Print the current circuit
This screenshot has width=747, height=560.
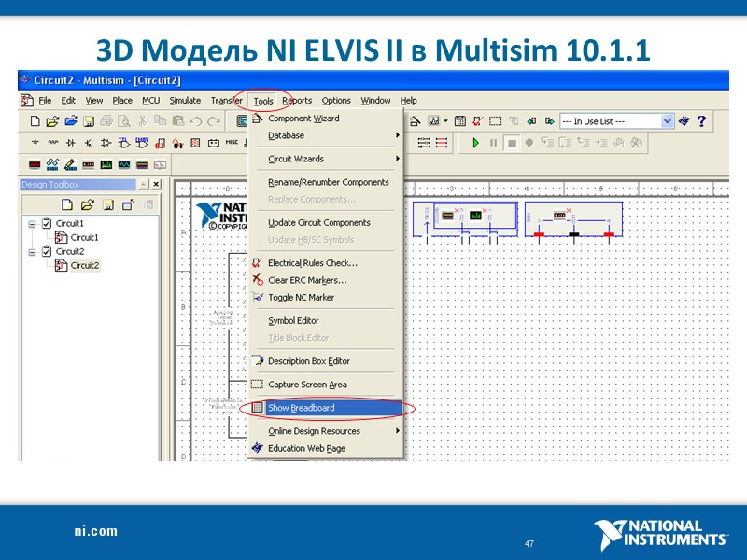pyautogui.click(x=106, y=120)
